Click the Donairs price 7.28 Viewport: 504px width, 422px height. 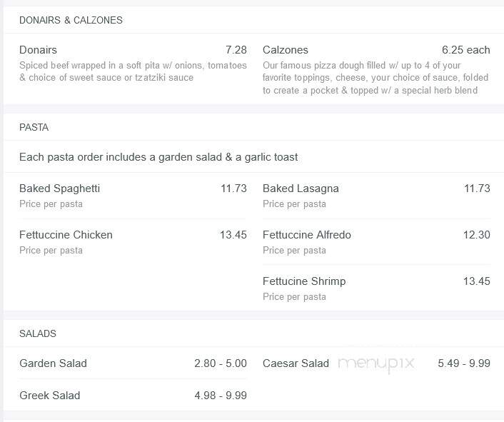tap(236, 50)
